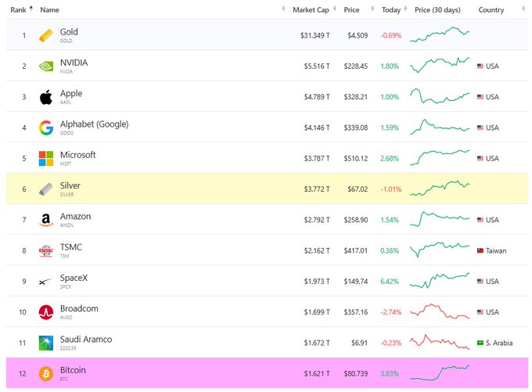This screenshot has height=392, width=532.
Task: Click Saudi Aramco's 30-day chart
Action: [x=440, y=342]
